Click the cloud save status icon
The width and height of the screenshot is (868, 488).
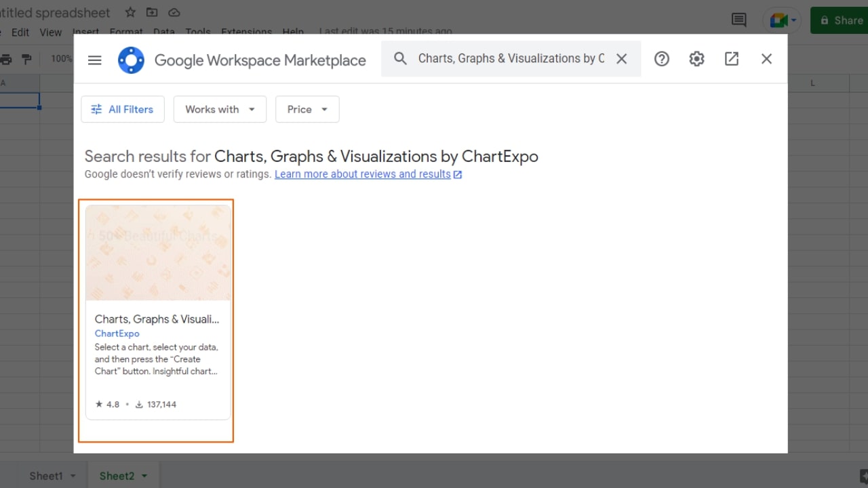174,13
